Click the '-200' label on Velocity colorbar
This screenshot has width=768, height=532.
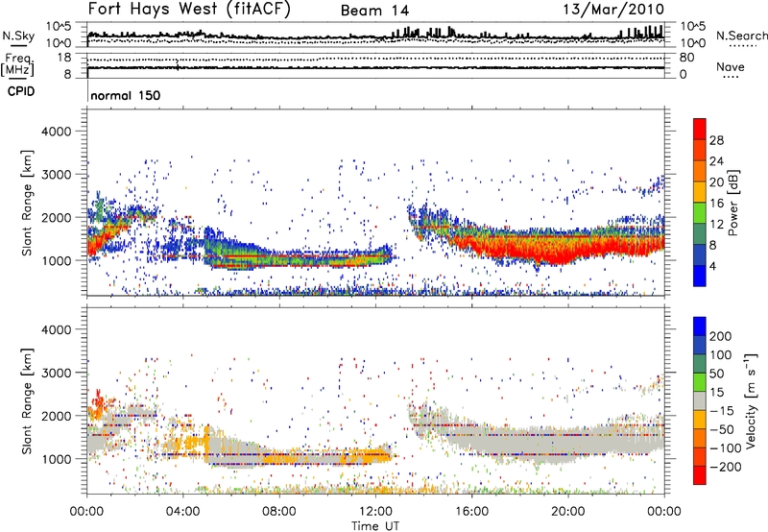point(725,467)
